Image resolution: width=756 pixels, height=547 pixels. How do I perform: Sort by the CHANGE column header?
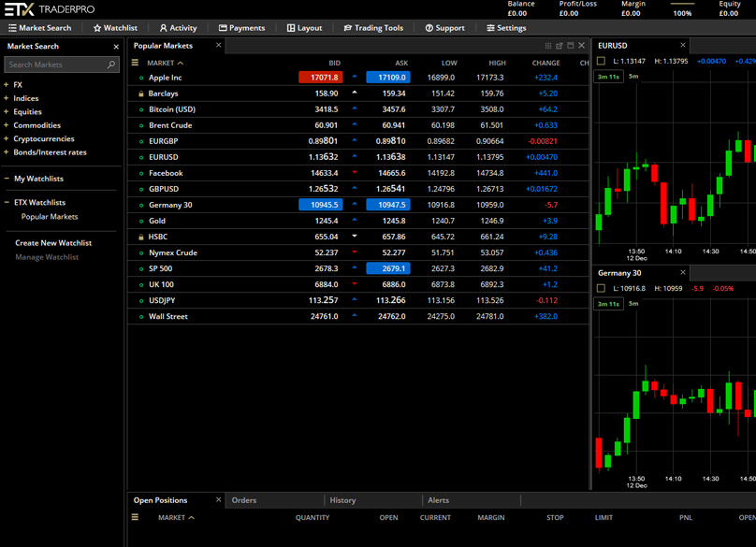pos(545,64)
